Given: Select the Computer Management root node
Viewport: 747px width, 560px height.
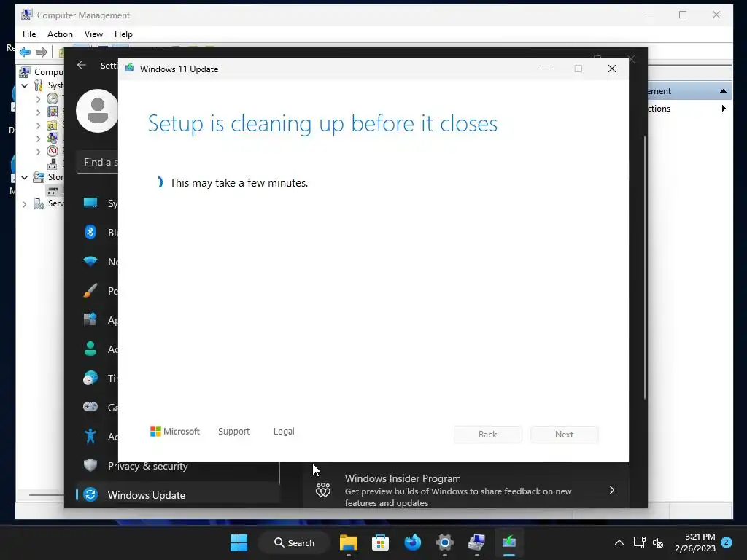Looking at the screenshot, I should point(42,72).
